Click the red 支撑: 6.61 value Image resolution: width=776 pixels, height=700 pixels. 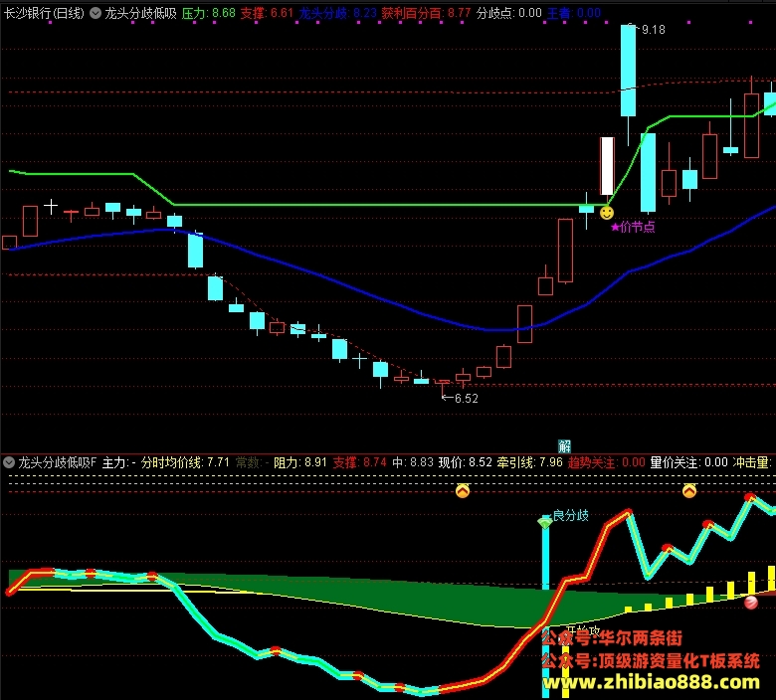tap(267, 13)
